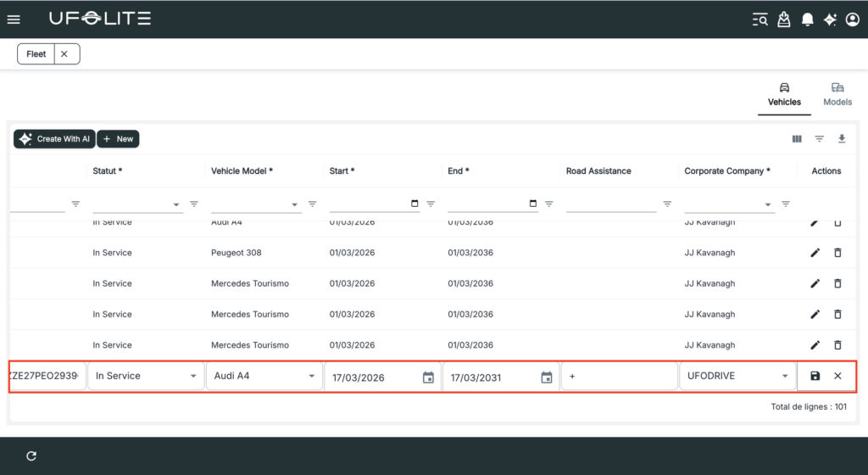Click the refresh icon in bottom bar
Viewport: 868px width, 475px height.
(x=31, y=456)
